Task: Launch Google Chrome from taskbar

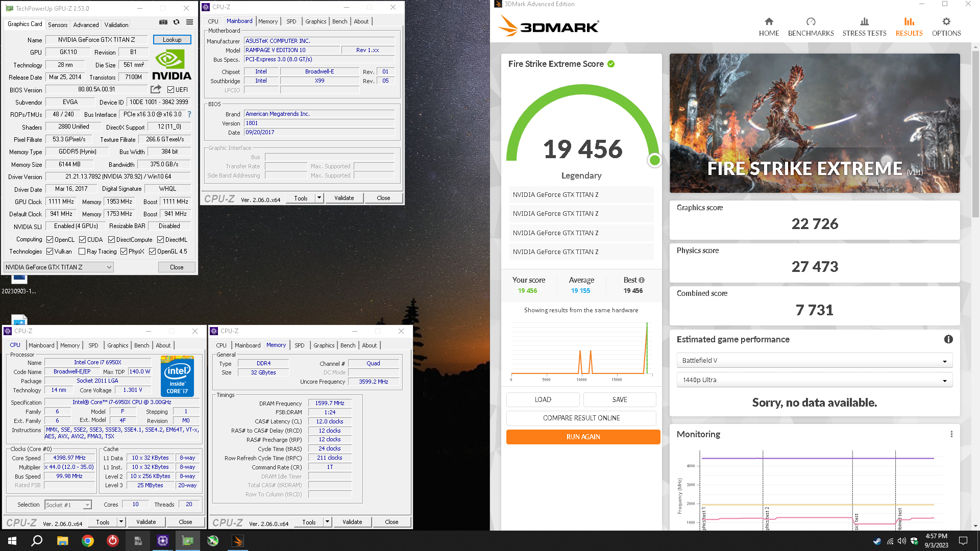Action: coord(88,541)
